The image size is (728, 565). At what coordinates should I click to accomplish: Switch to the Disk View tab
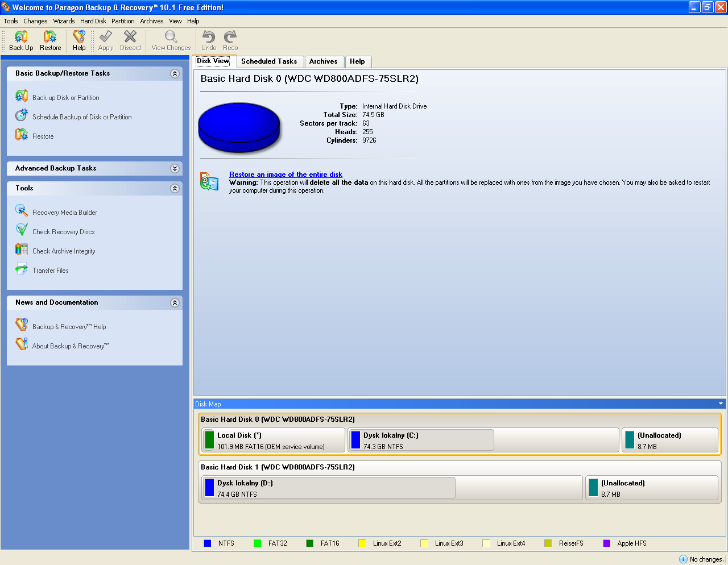click(213, 61)
